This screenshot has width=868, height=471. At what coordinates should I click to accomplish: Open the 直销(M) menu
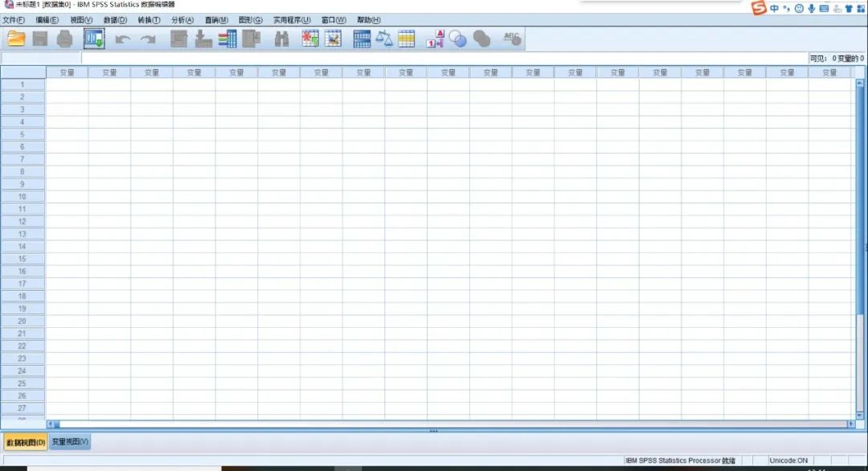tap(216, 20)
